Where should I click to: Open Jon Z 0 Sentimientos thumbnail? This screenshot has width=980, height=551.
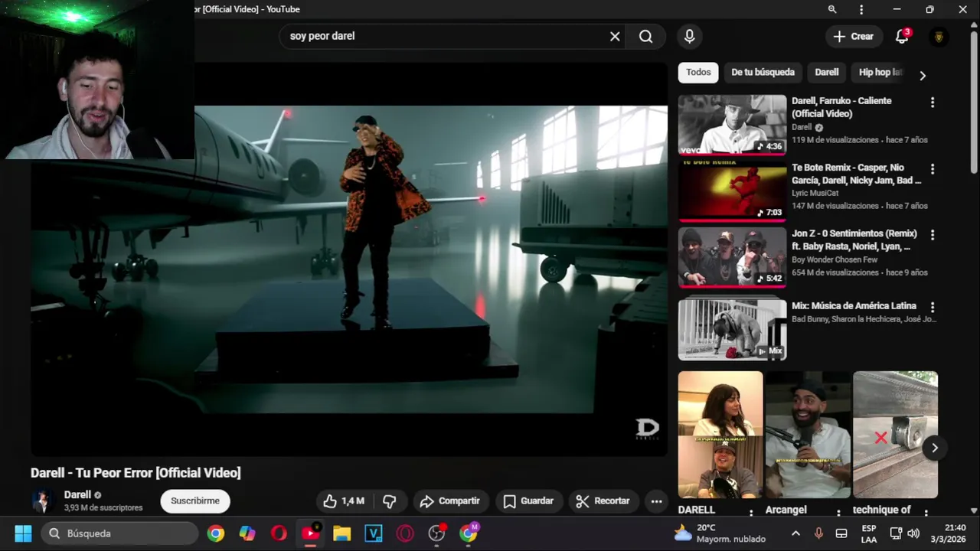(732, 257)
